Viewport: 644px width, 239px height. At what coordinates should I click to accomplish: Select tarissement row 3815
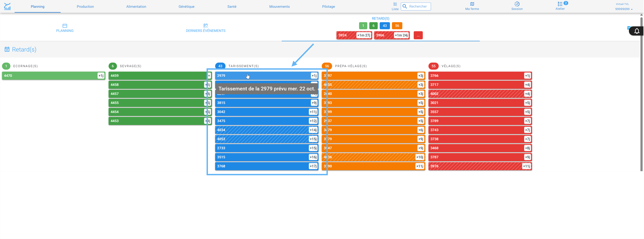[267, 103]
